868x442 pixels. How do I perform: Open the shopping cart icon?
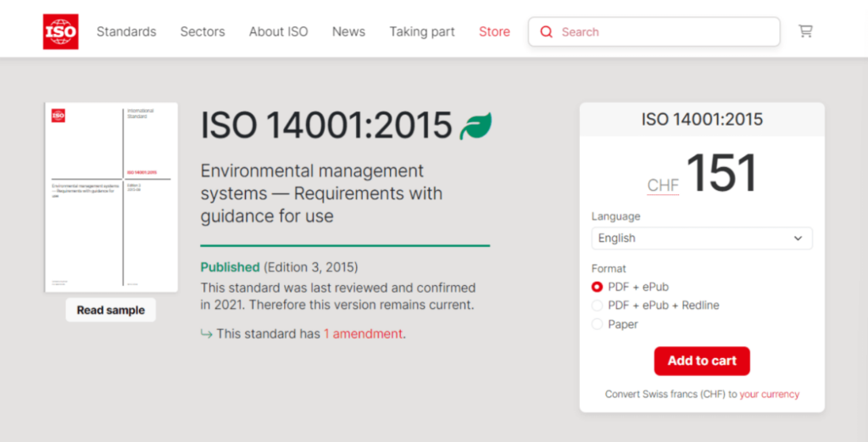pyautogui.click(x=805, y=31)
